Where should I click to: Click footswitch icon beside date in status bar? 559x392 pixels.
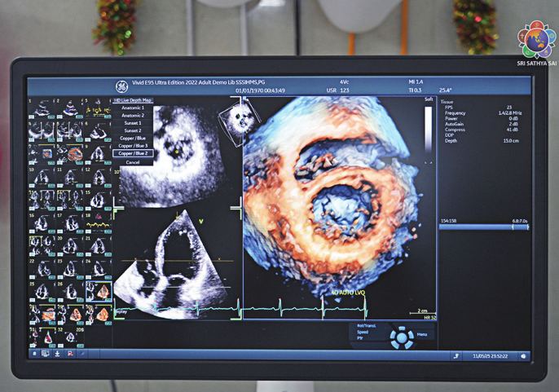coord(456,356)
